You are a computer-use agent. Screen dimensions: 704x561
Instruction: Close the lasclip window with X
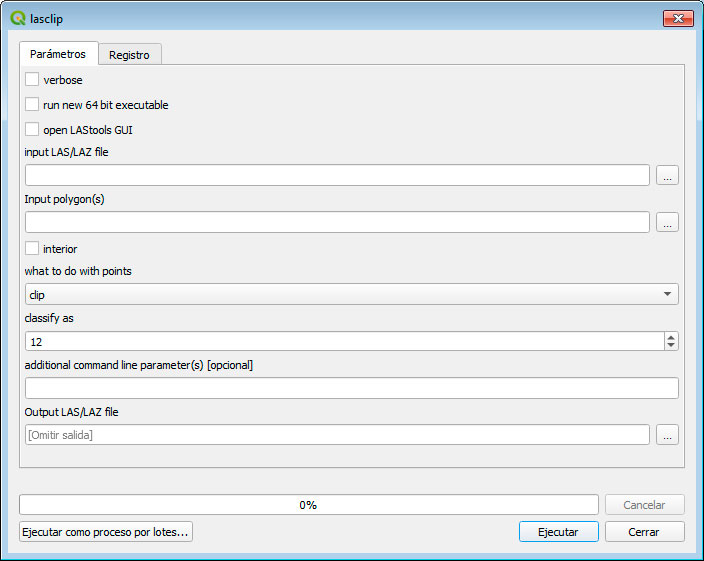678,18
